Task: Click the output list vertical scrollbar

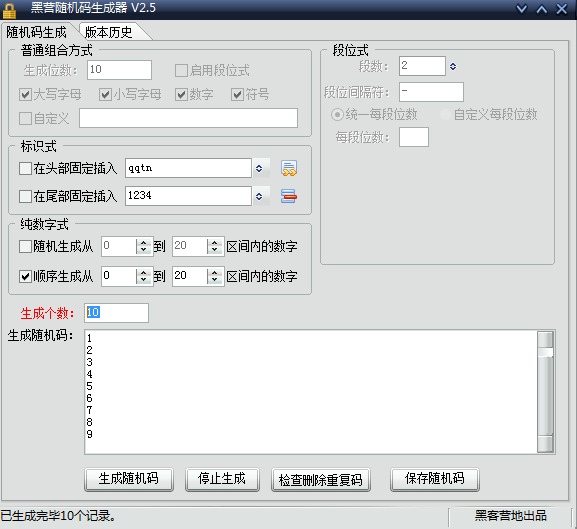Action: [x=545, y=392]
